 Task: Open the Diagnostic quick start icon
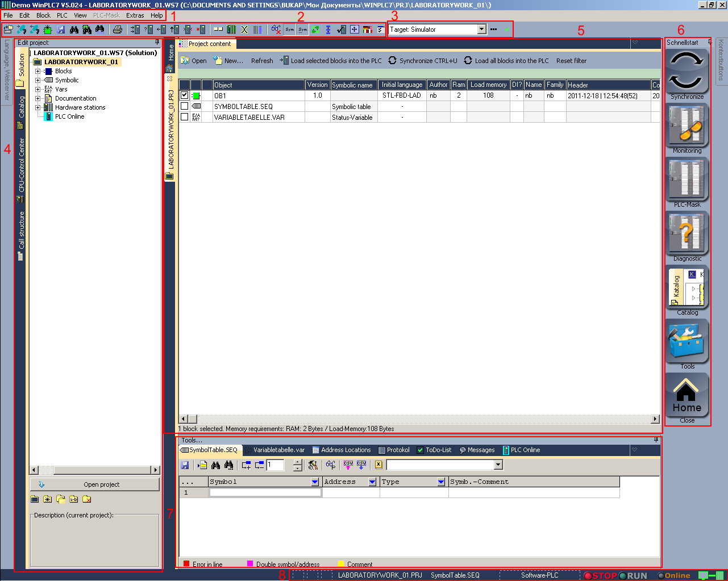point(687,233)
